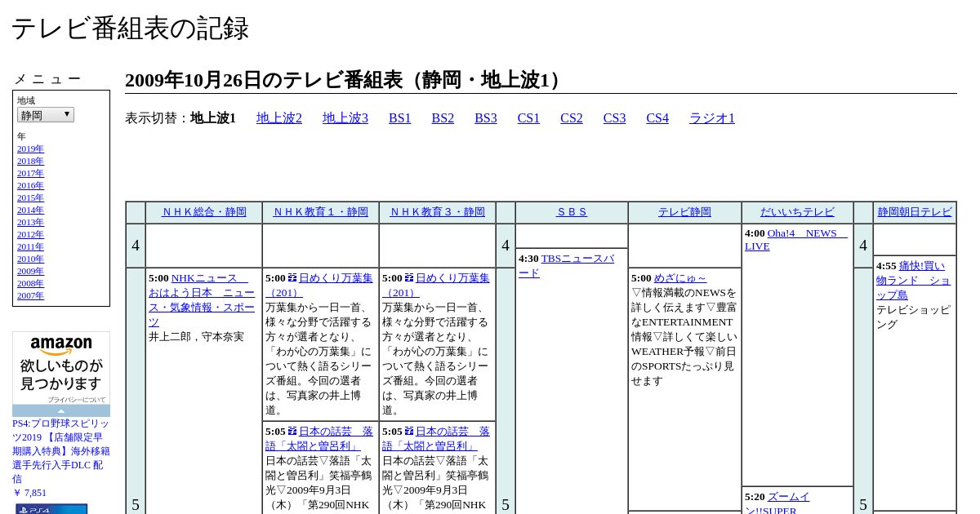Select year 2009年 in the menu
This screenshot has height=514, width=980.
30,271
